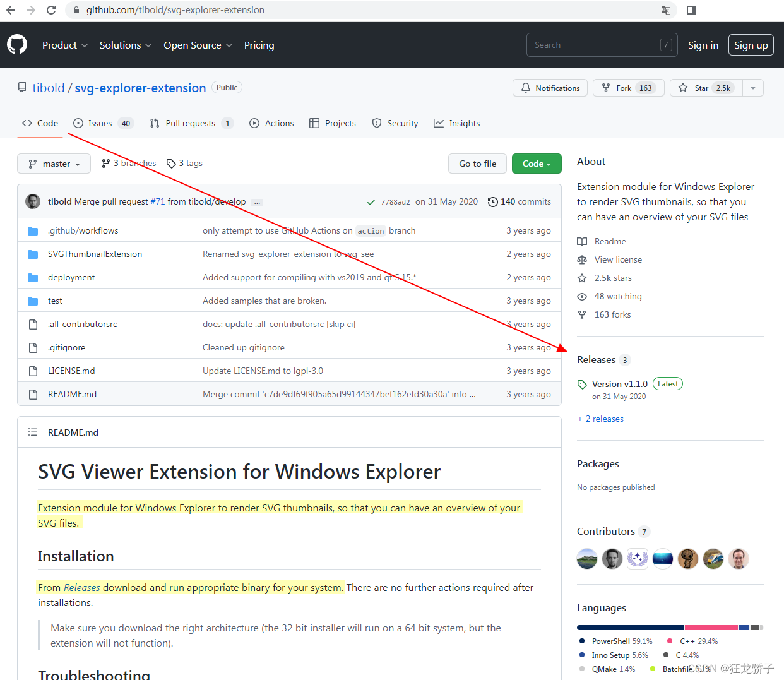Open the svg-explorer-extension repo link

(x=140, y=88)
